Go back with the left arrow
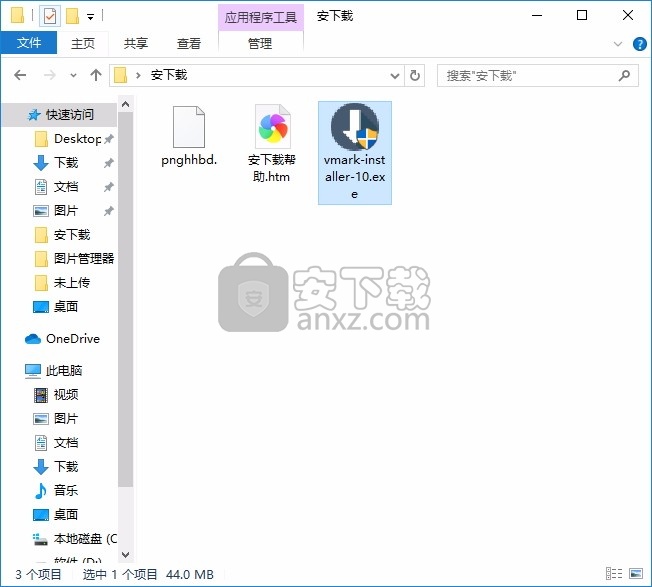652x587 pixels. point(20,75)
